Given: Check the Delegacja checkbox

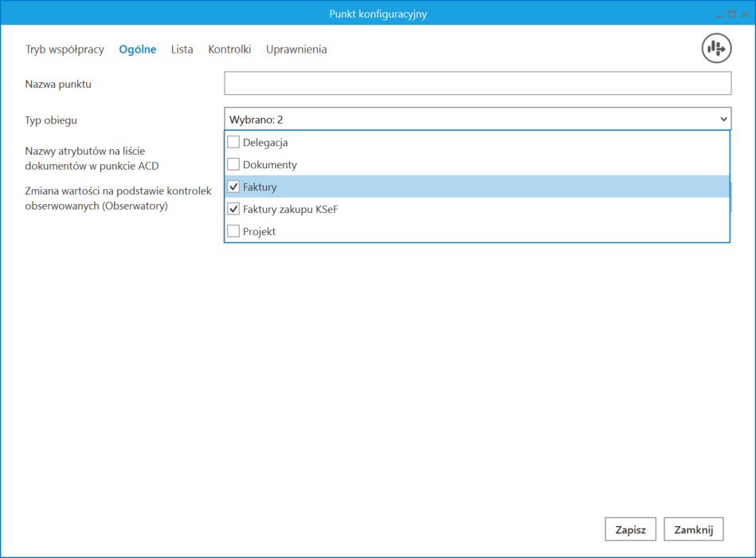Looking at the screenshot, I should coord(233,143).
